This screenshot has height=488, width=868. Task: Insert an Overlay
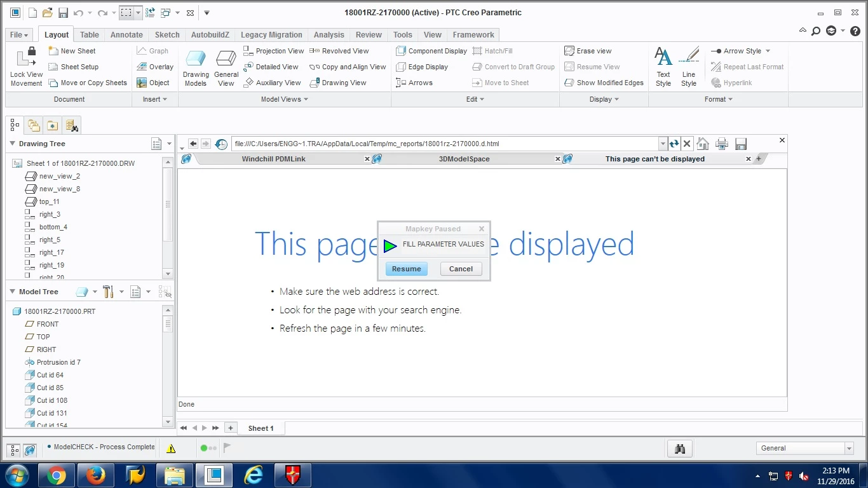point(155,67)
